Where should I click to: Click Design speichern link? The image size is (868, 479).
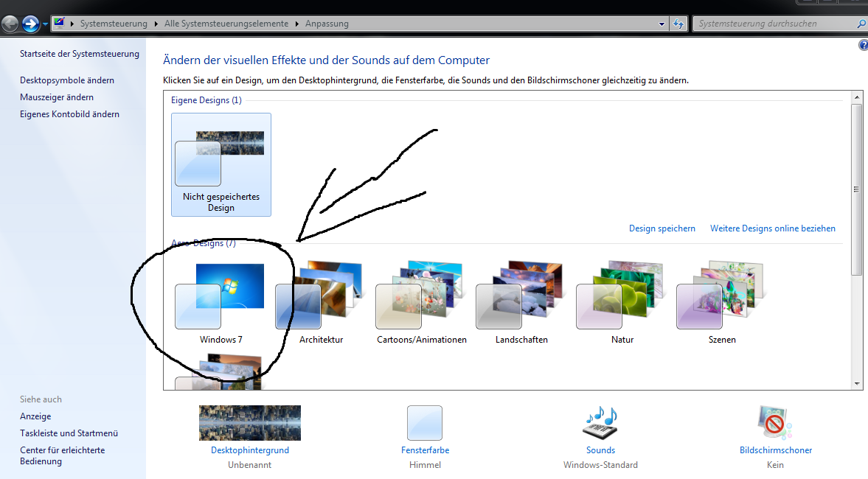(x=662, y=228)
